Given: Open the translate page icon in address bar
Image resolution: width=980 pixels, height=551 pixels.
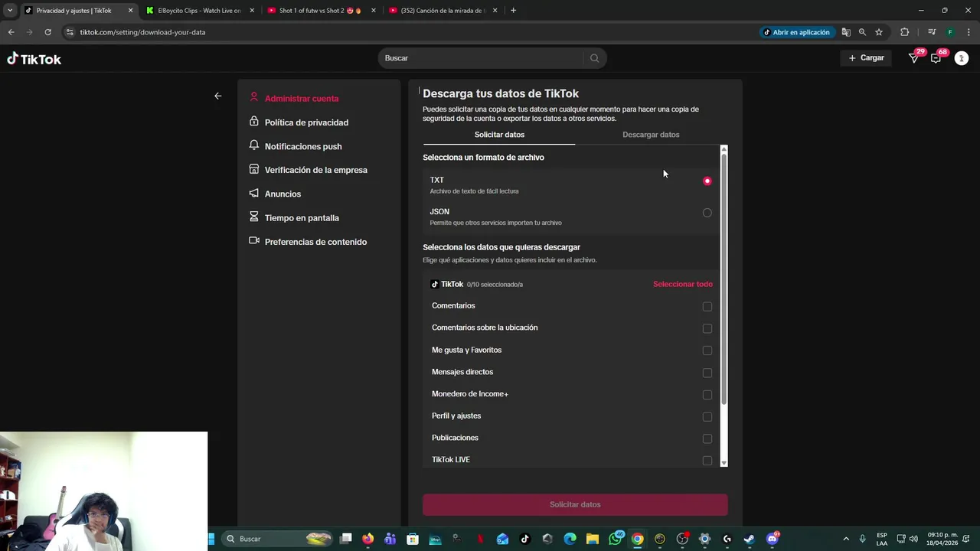Looking at the screenshot, I should 846,32.
